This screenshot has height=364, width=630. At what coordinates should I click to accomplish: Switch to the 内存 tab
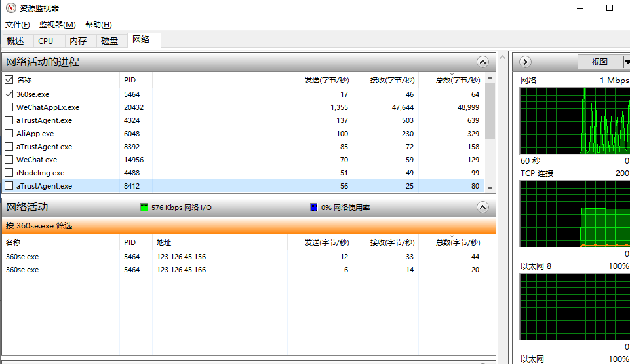point(78,41)
